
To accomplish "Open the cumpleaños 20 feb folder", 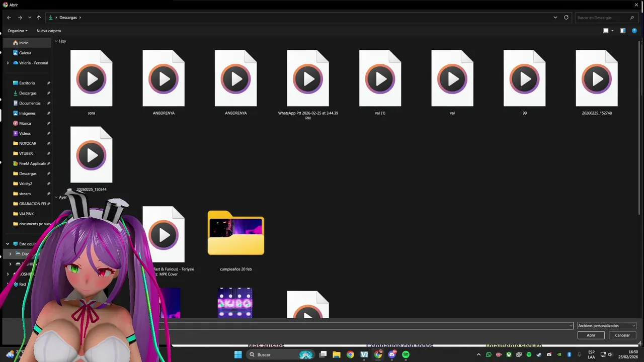I will [235, 240].
